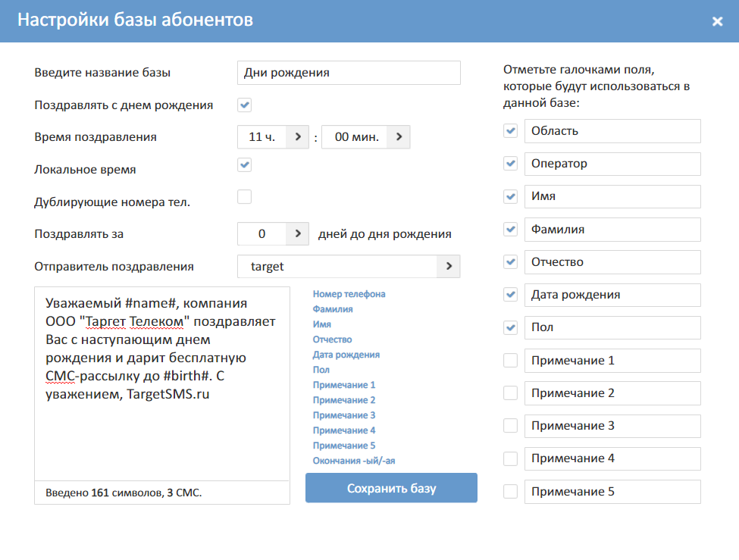
Task: Enable the checkbox beside the 'Примечание 5' box
Action: 510,492
